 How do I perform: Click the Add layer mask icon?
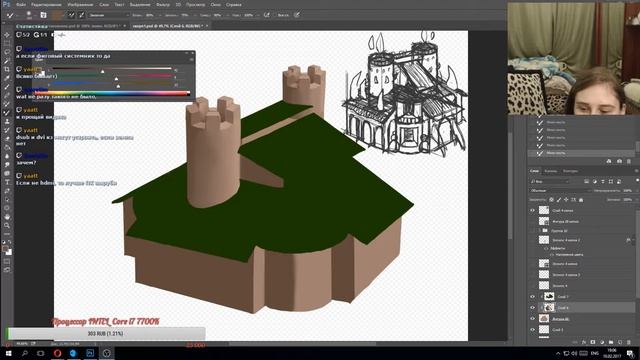coord(593,342)
